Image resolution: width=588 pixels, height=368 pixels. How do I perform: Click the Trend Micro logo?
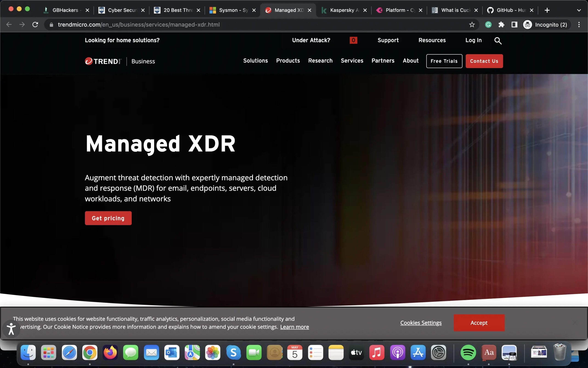tap(103, 61)
